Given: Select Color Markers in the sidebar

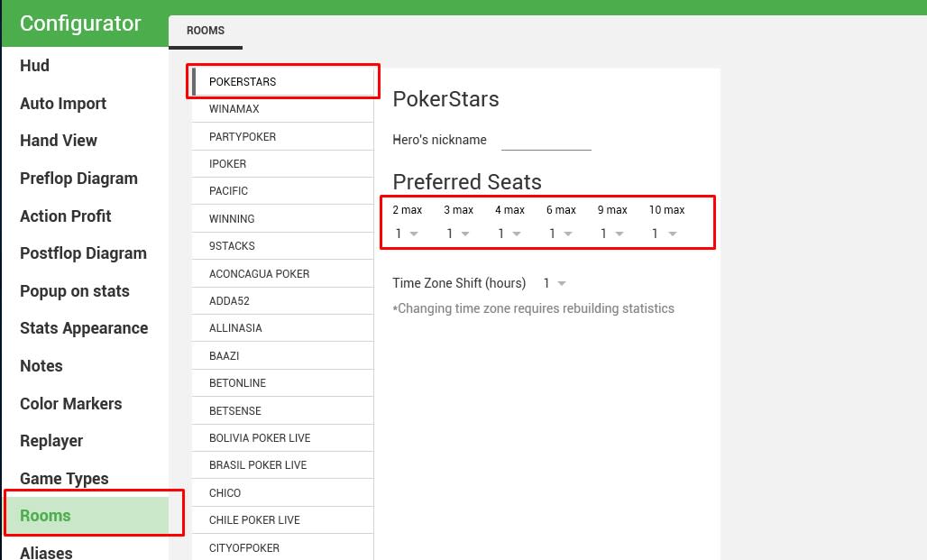Looking at the screenshot, I should (71, 404).
